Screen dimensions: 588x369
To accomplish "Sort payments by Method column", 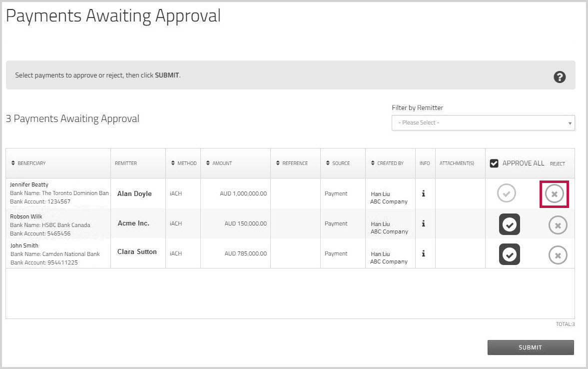I will [183, 163].
